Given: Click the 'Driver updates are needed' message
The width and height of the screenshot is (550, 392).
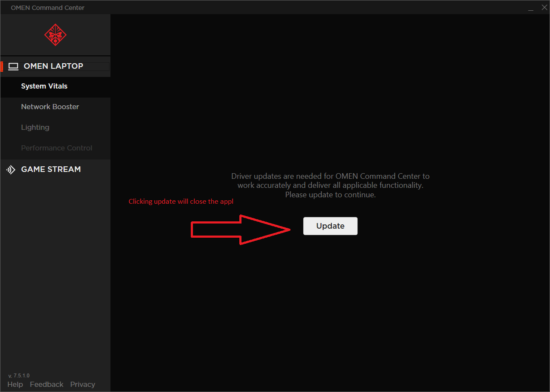Looking at the screenshot, I should point(330,185).
